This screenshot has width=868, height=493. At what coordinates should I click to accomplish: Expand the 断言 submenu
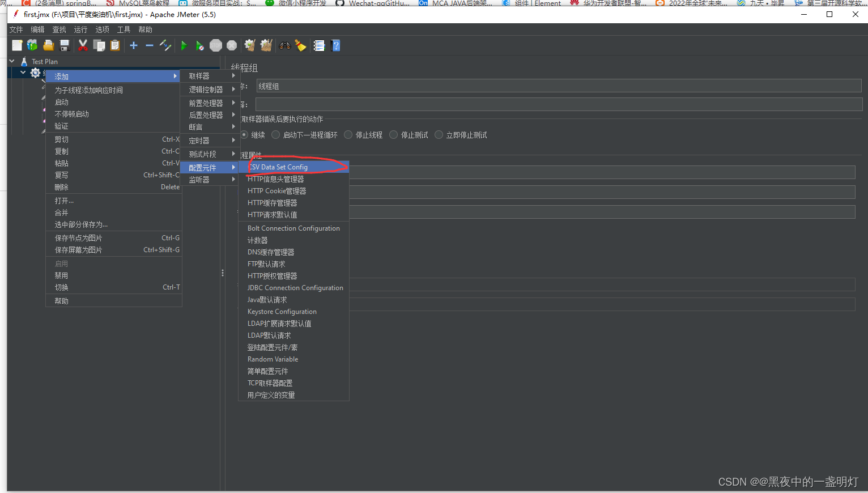tap(210, 127)
